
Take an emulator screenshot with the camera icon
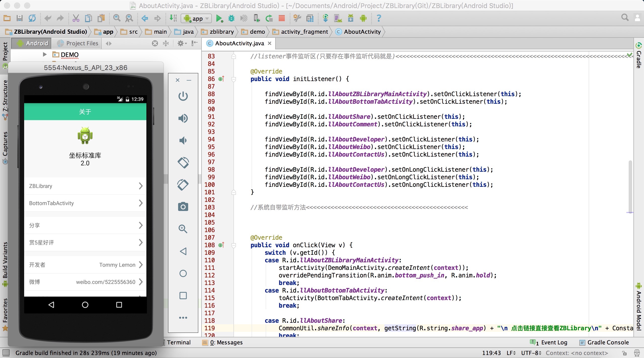coord(183,207)
